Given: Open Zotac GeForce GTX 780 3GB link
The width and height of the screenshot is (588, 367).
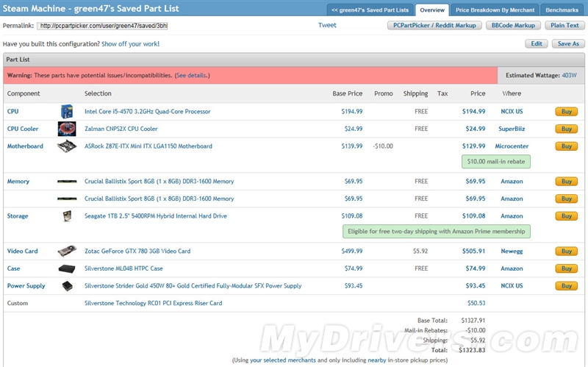Looking at the screenshot, I should tap(137, 251).
